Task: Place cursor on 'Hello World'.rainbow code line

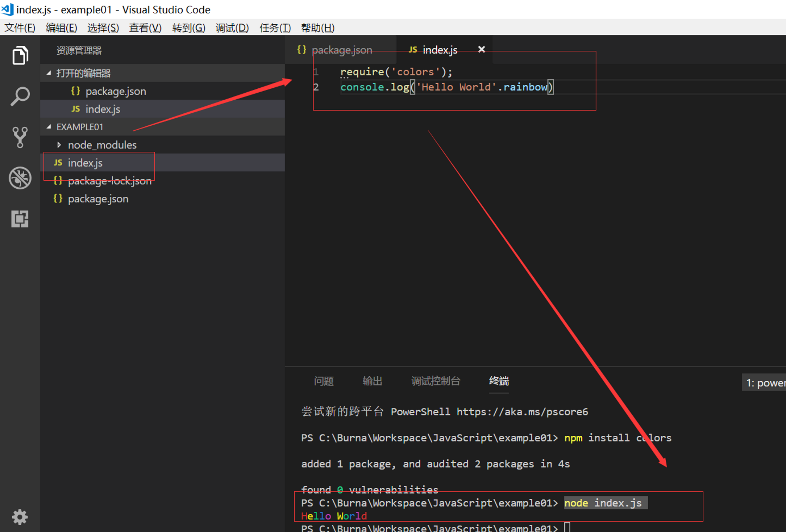Action: 447,87
